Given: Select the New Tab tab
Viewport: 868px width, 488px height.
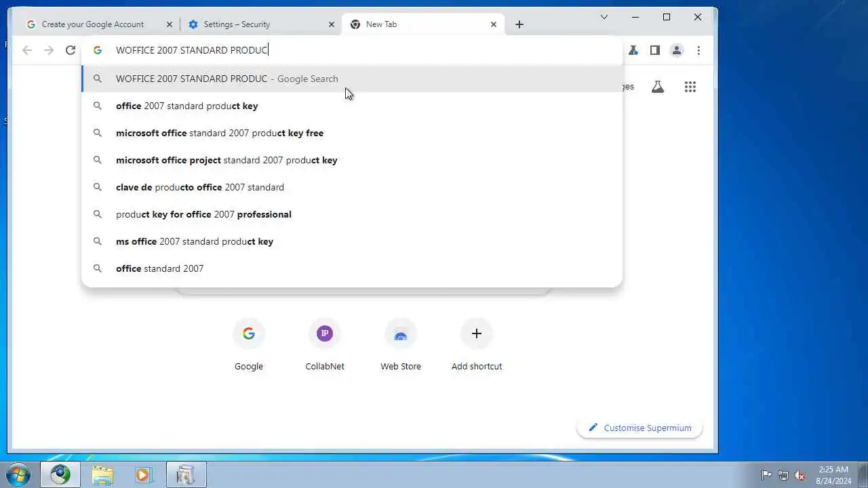Looking at the screenshot, I should 423,24.
